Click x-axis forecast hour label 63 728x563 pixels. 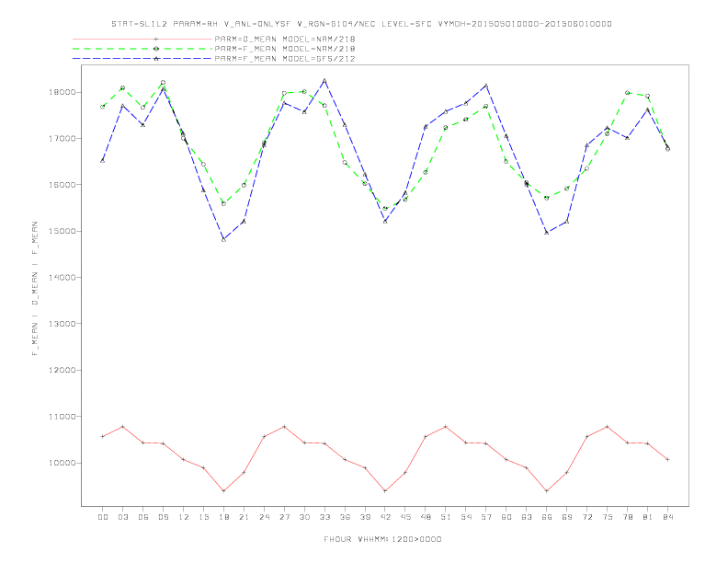tap(527, 517)
